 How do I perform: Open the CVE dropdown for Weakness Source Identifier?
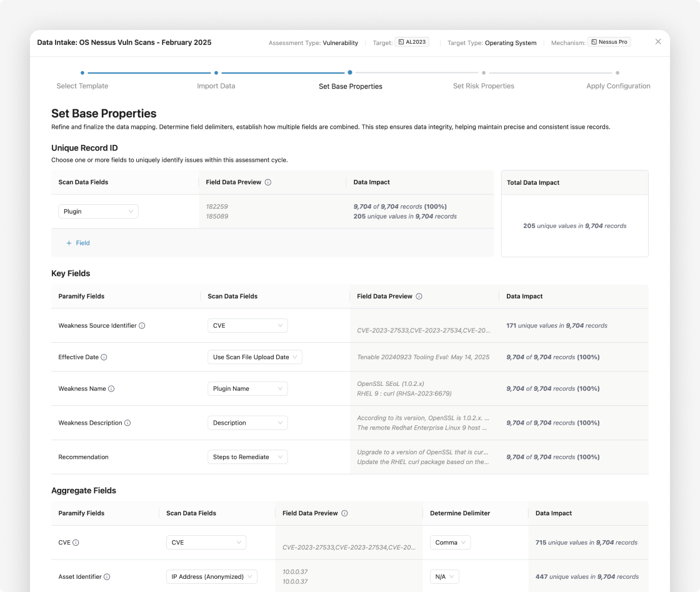pyautogui.click(x=247, y=326)
